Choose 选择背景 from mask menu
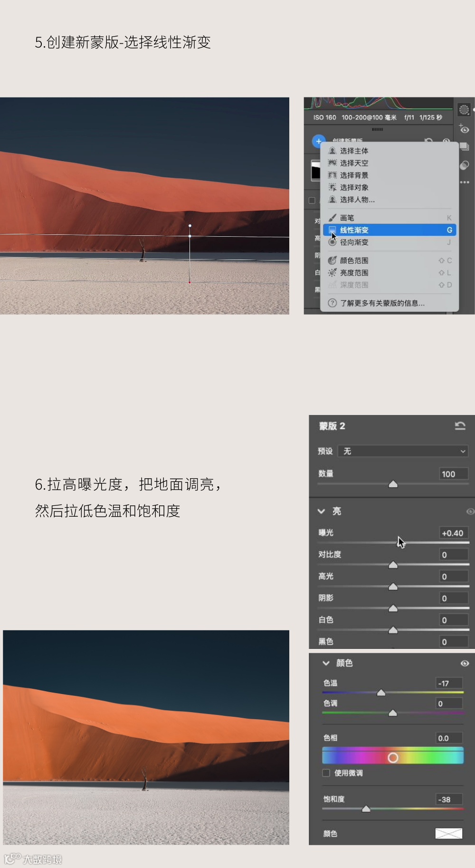The height and width of the screenshot is (868, 475). [389, 175]
